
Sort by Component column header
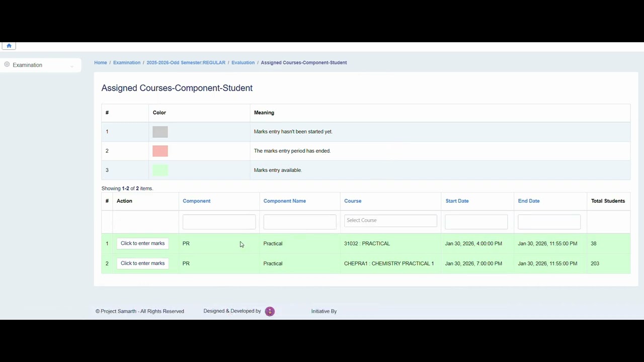point(197,201)
